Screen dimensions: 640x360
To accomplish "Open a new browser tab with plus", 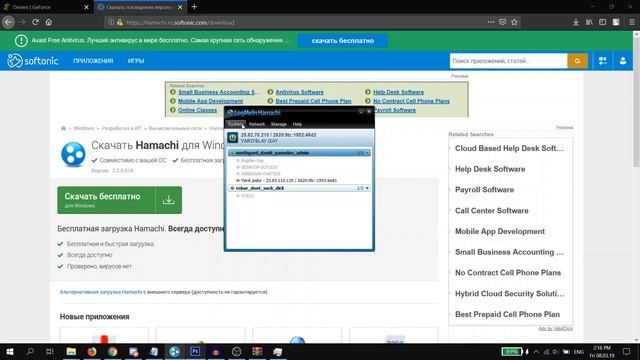I will (x=194, y=7).
